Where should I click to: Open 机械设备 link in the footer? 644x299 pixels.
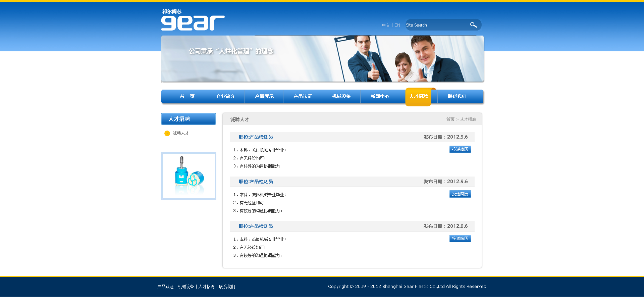[186, 287]
